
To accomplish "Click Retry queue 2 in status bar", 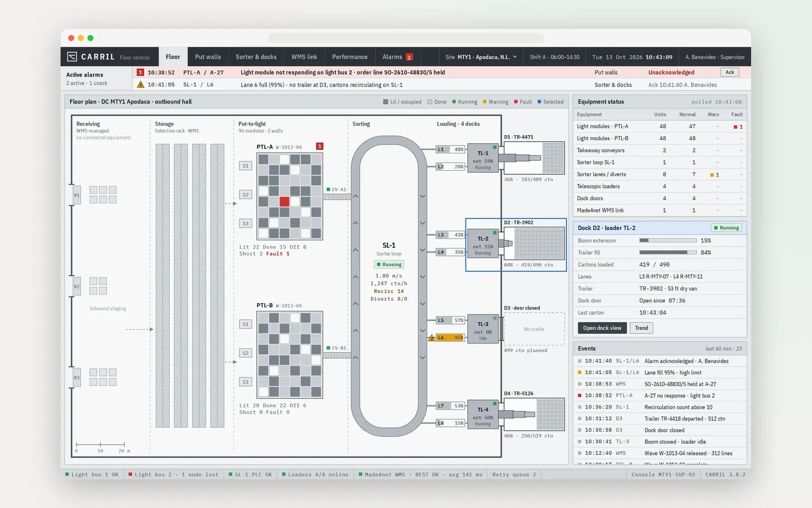I will pos(514,474).
